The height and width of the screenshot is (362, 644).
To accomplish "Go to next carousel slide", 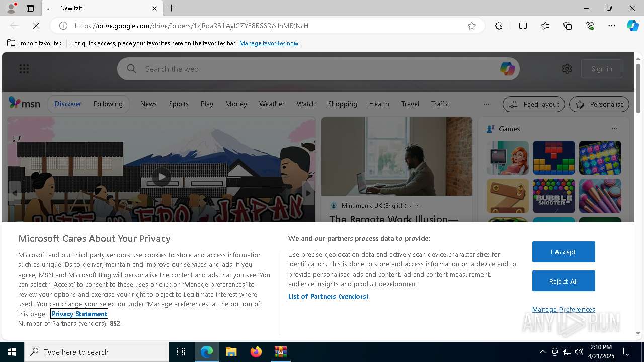I will pyautogui.click(x=308, y=193).
